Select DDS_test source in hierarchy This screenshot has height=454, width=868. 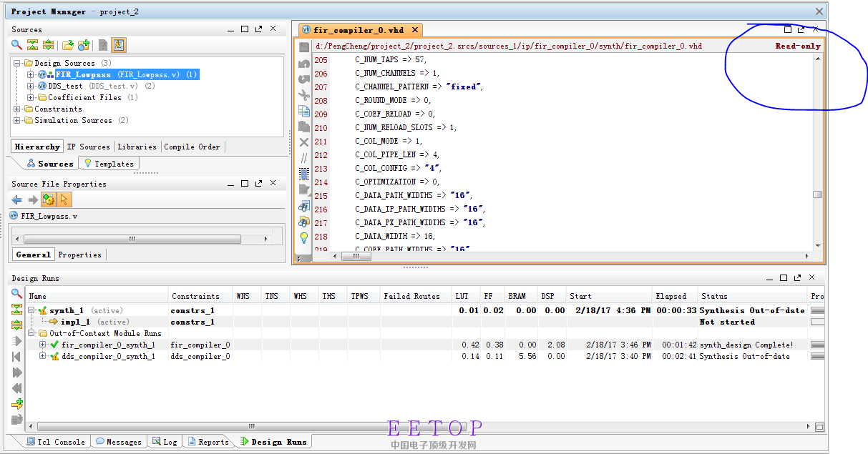[65, 86]
